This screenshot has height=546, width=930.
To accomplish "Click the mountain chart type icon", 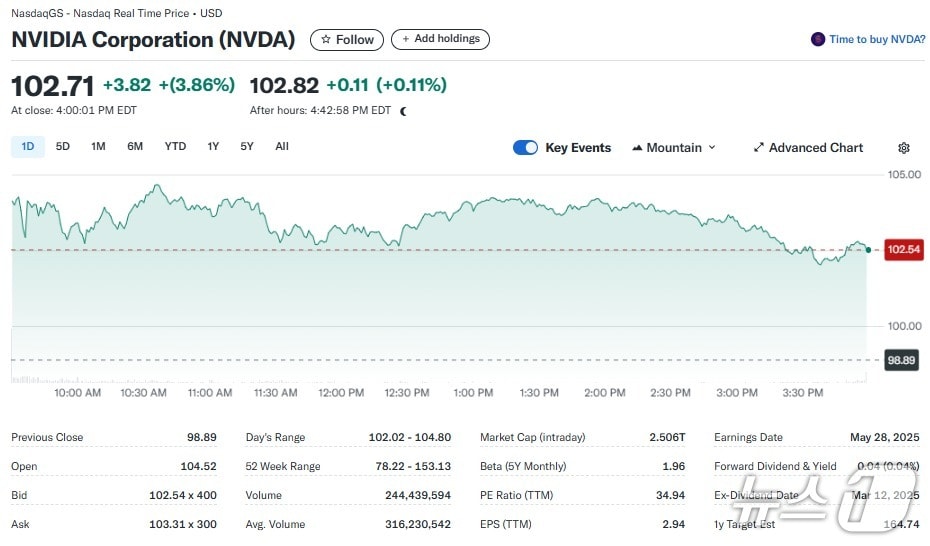I will tap(637, 148).
